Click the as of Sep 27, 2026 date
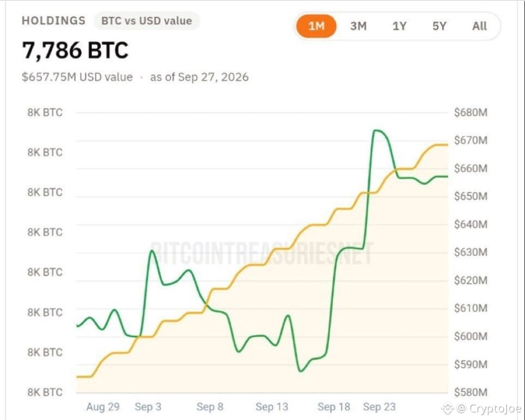The height and width of the screenshot is (420, 525). point(199,77)
